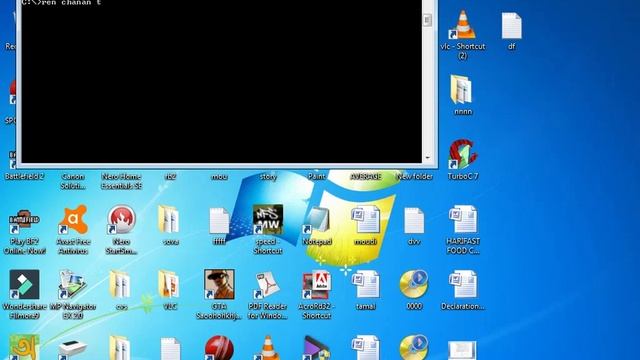Select the Nero StartSmart flame icon
Screen dimensions: 640x360
(121, 220)
